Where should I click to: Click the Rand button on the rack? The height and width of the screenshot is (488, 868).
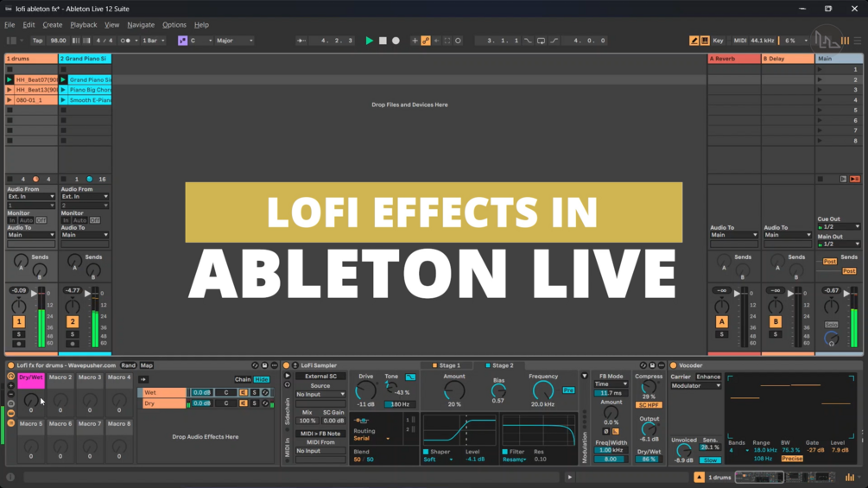128,365
